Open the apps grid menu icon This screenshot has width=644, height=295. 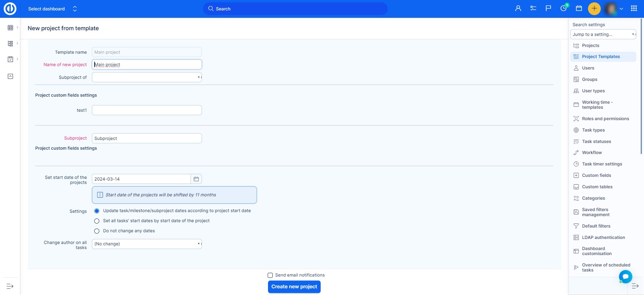coord(634,9)
